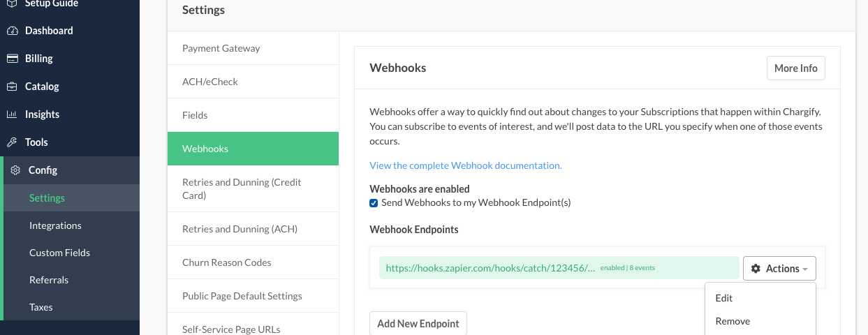Click the Tools wrench icon

(12, 142)
